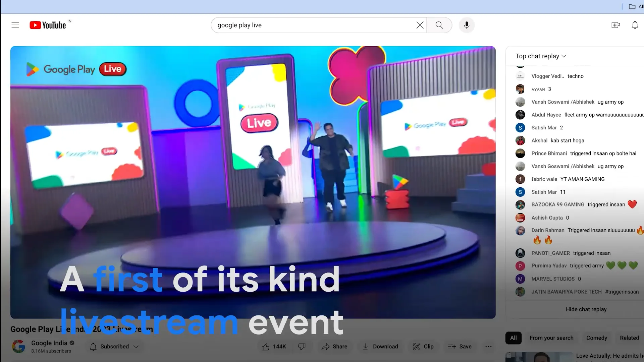Like the video with the thumbs up

(274, 347)
